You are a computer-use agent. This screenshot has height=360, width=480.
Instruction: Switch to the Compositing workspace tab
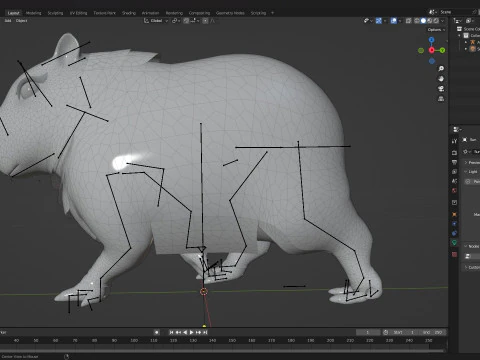pyautogui.click(x=199, y=13)
